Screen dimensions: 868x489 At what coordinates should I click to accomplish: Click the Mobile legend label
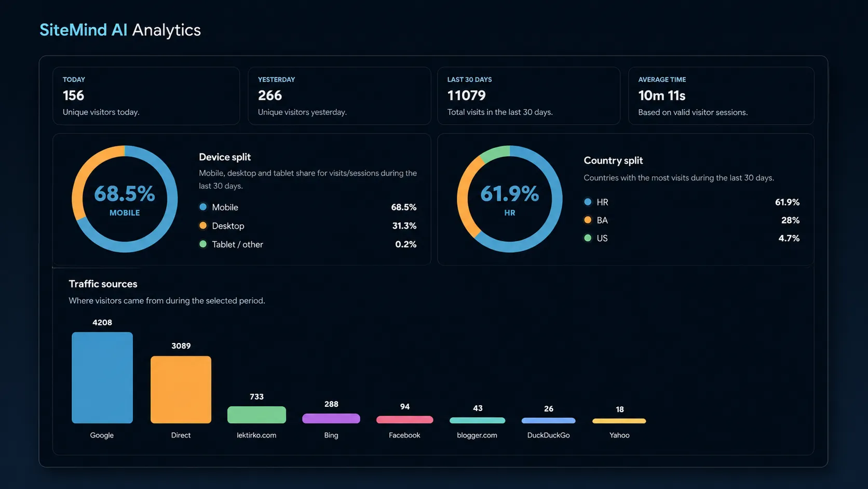click(225, 207)
